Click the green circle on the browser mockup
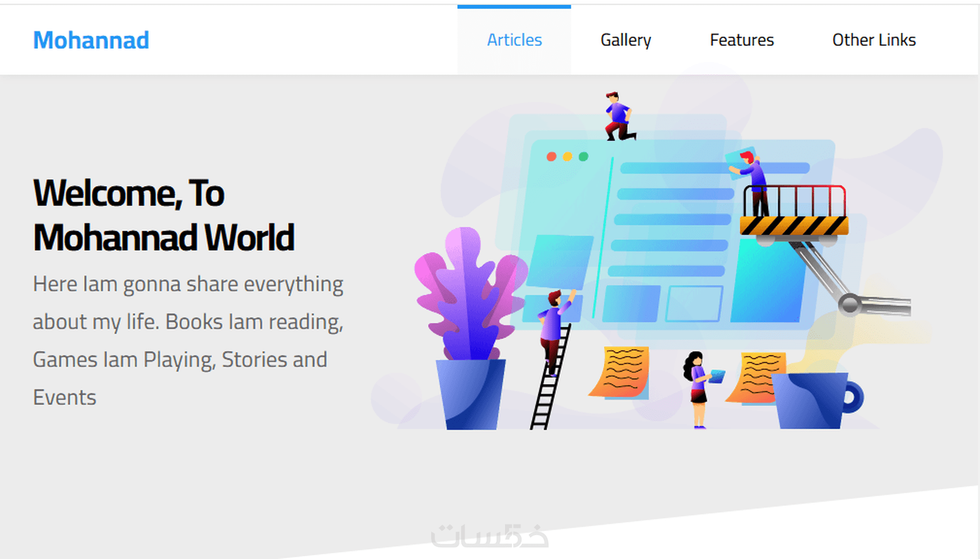980x559 pixels. (x=583, y=155)
